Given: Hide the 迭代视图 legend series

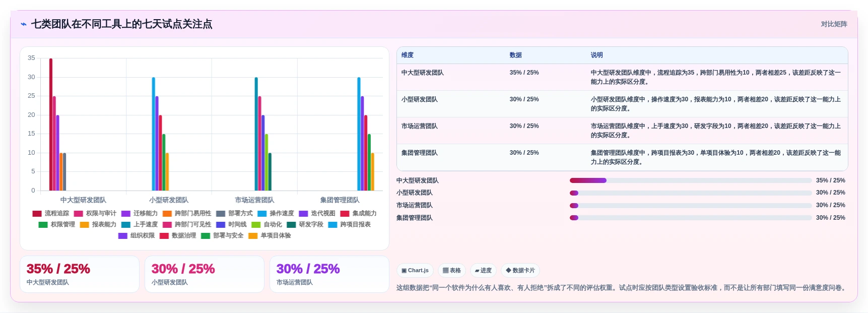Looking at the screenshot, I should coord(317,213).
